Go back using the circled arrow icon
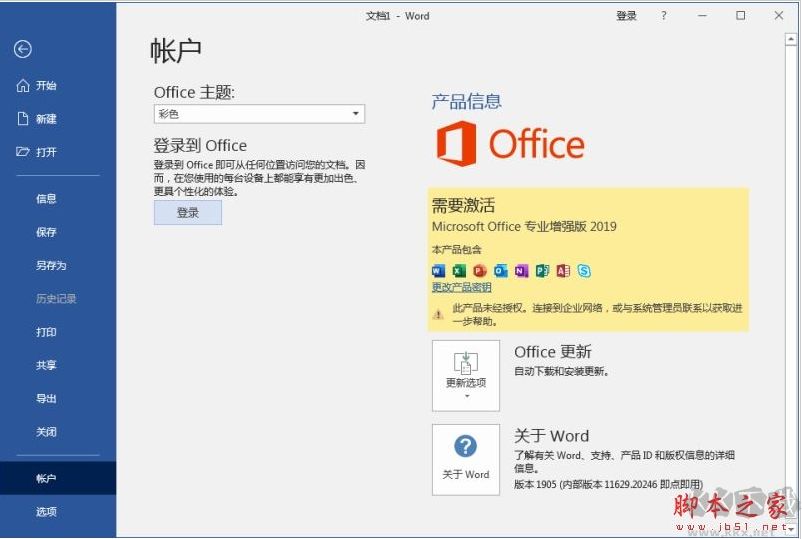 [x=23, y=49]
